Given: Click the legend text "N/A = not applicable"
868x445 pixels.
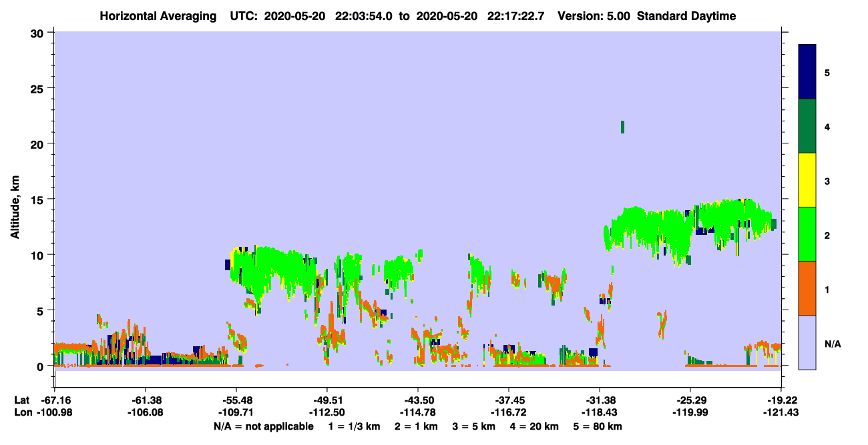Looking at the screenshot, I should 264,426.
